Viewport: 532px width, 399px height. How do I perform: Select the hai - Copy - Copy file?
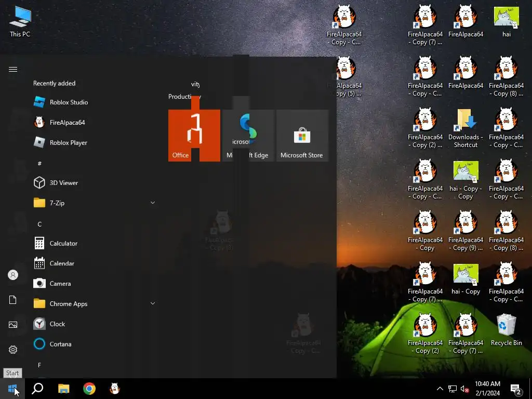coord(466,180)
